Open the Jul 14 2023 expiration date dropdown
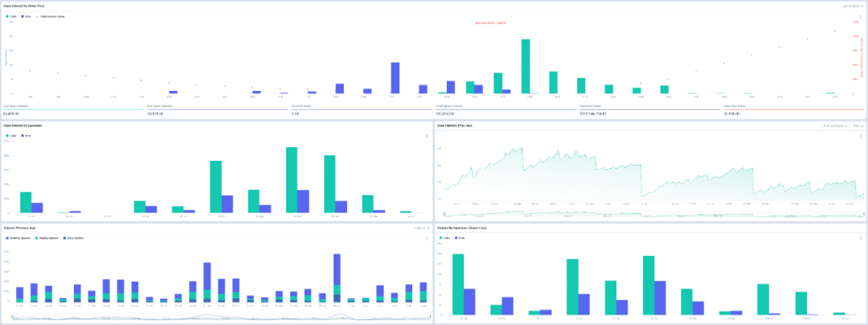Image resolution: width=868 pixels, height=325 pixels. click(x=852, y=6)
